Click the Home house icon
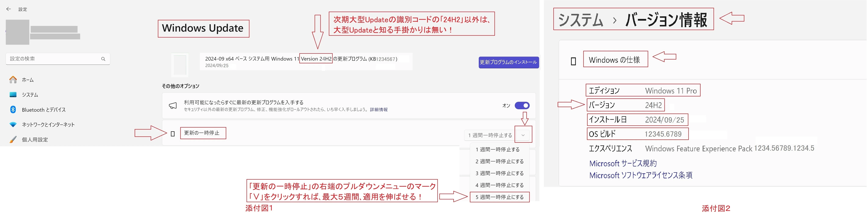Screen dimensions: 868x213 point(13,80)
